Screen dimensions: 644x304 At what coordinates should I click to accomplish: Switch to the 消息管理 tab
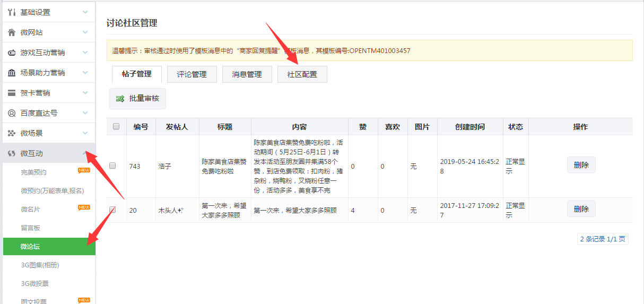coord(247,74)
